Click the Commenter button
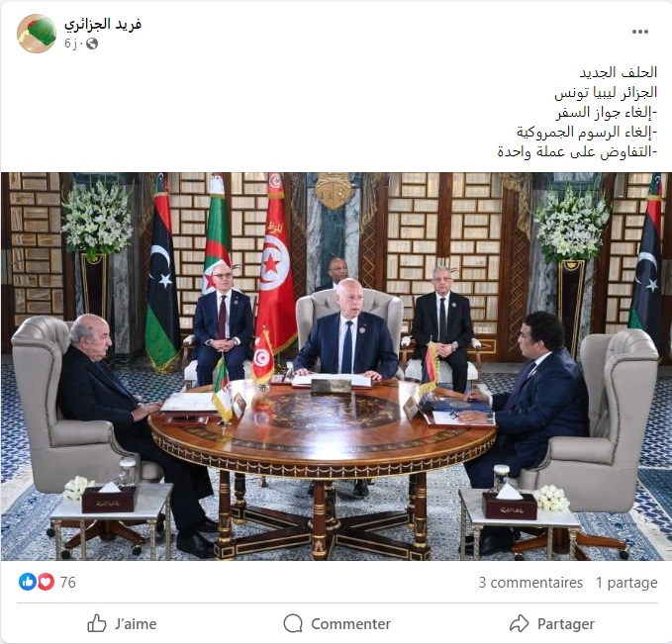 click(x=336, y=623)
